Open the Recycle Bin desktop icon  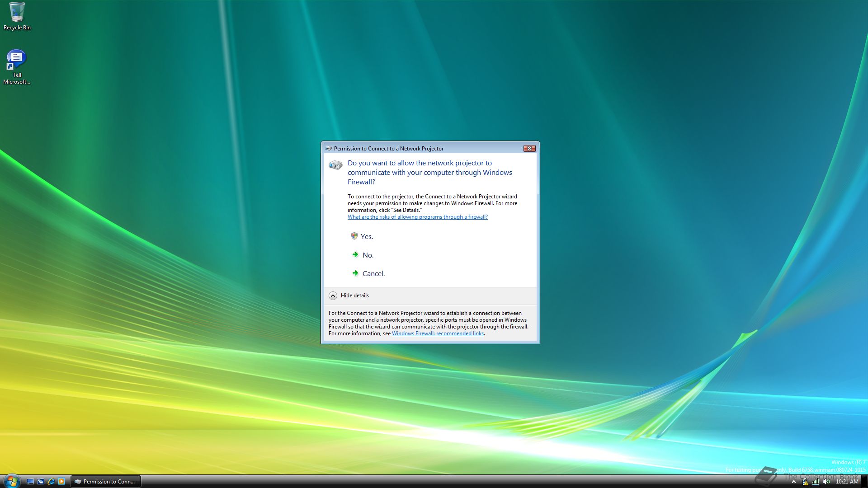tap(17, 16)
